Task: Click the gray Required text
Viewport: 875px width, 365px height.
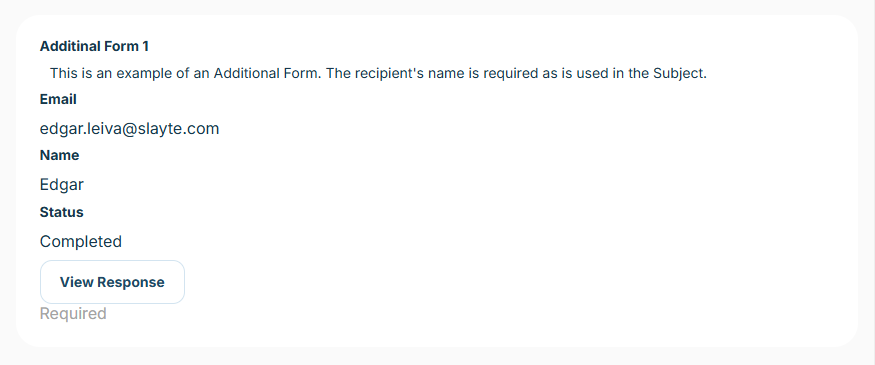Action: click(73, 314)
